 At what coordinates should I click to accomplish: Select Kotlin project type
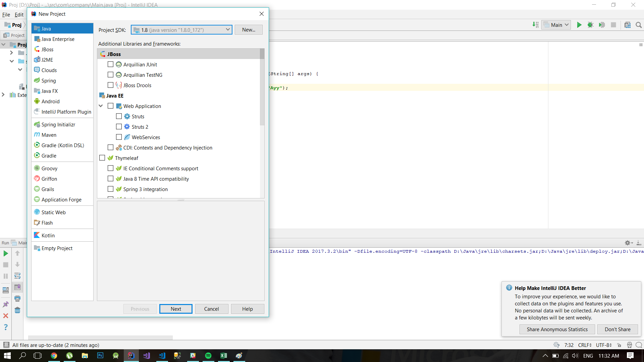62,235
